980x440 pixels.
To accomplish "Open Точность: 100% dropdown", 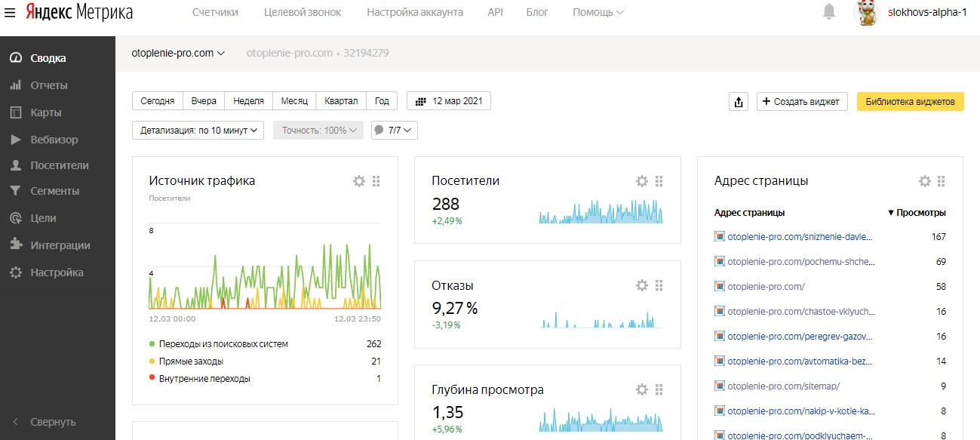I will (x=318, y=131).
